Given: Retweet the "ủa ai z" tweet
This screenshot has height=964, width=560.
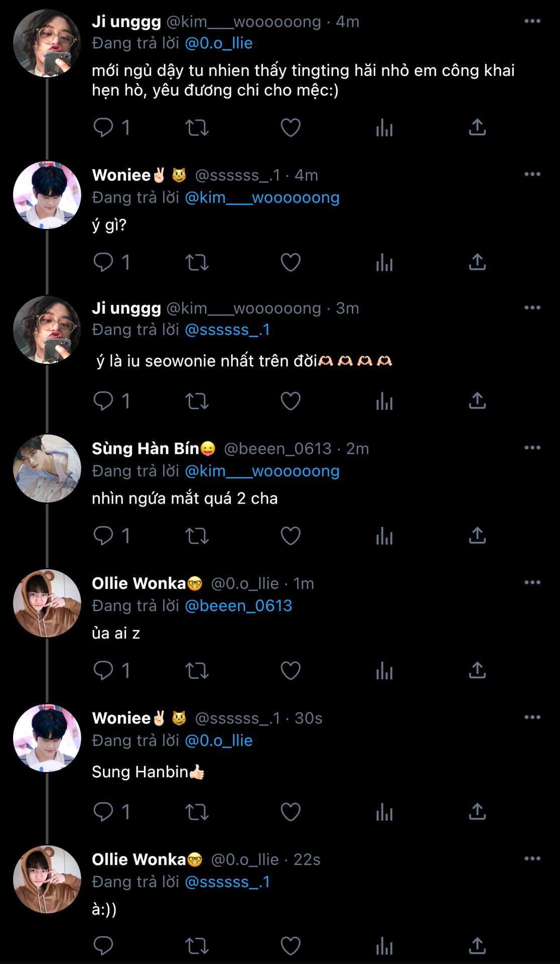Looking at the screenshot, I should pos(197,670).
